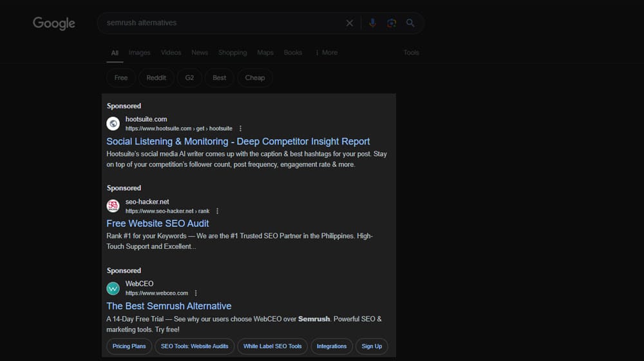Open Google Lens image search icon
This screenshot has height=361, width=644.
[x=392, y=23]
